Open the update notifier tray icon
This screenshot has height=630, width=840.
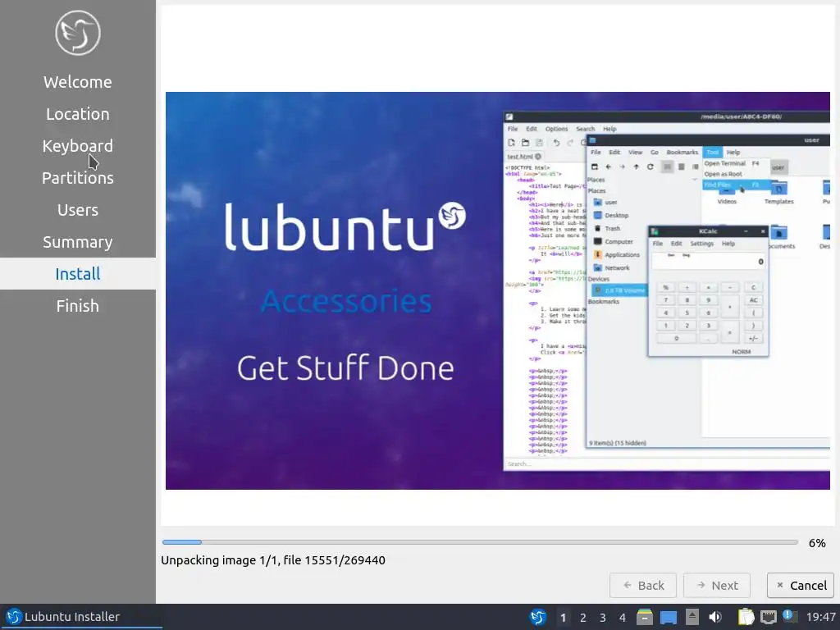[x=790, y=616]
